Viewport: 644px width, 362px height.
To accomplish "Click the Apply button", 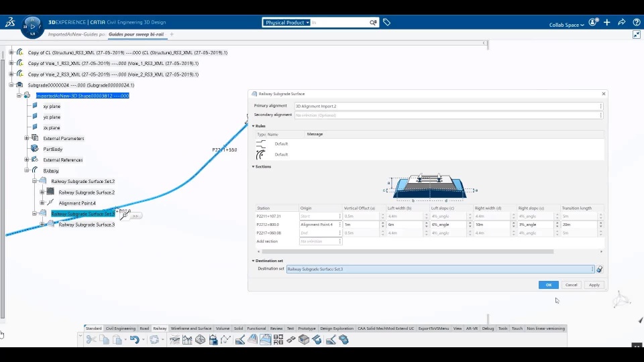I will [x=594, y=285].
